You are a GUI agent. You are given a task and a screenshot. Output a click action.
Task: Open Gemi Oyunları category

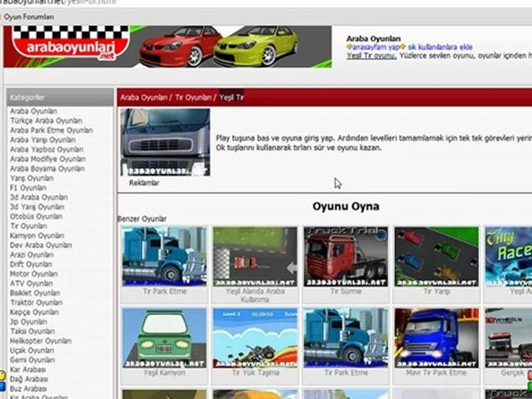point(32,360)
